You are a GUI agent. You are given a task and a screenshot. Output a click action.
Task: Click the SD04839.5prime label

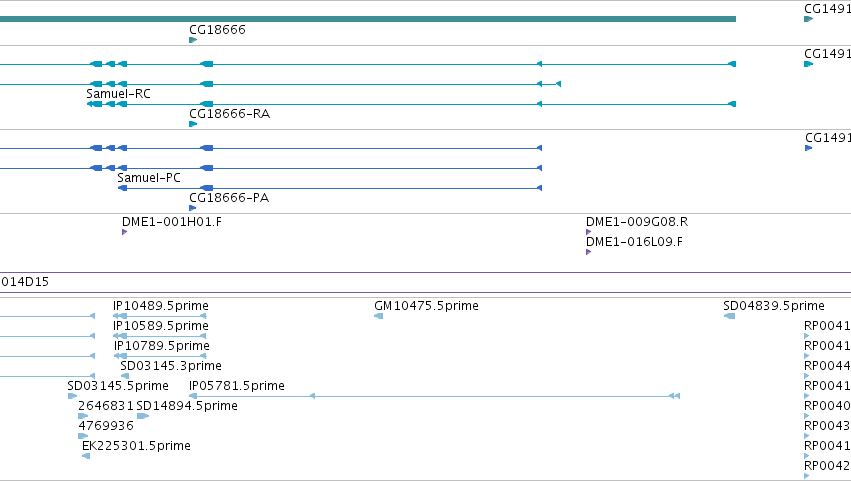[773, 306]
